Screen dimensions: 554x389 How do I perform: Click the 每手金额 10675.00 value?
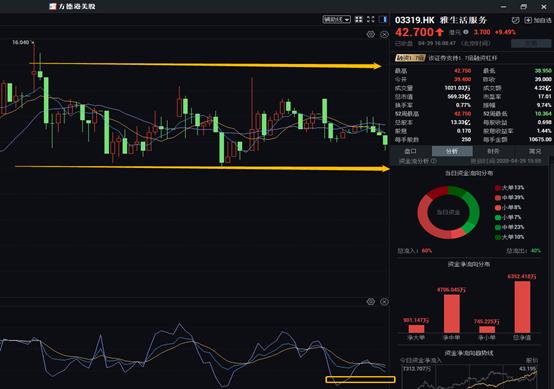pos(540,140)
